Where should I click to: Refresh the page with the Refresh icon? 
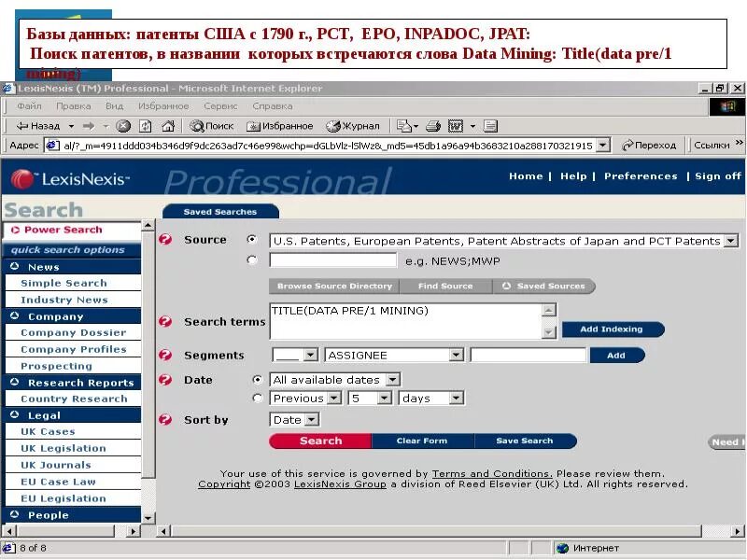tap(146, 126)
